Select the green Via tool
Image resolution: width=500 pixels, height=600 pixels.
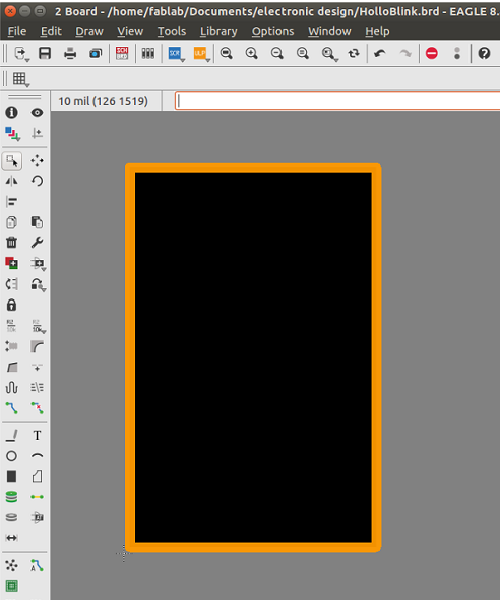point(11,497)
